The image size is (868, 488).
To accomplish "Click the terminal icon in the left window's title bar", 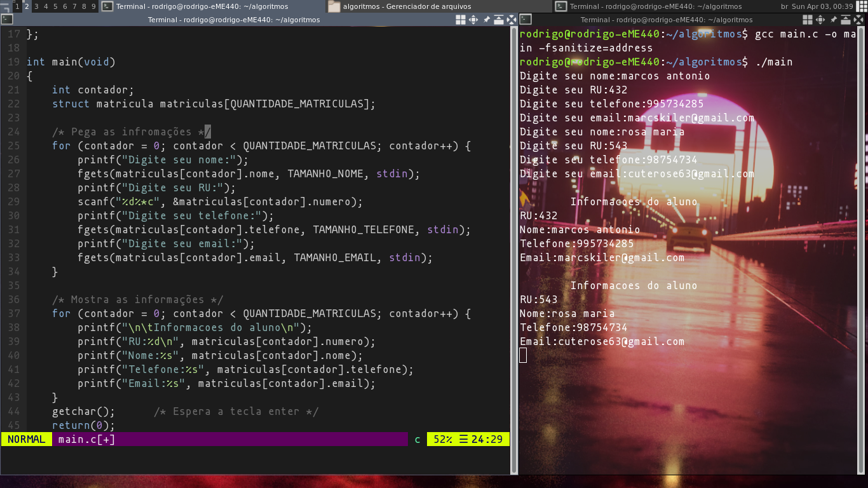I will coord(7,20).
